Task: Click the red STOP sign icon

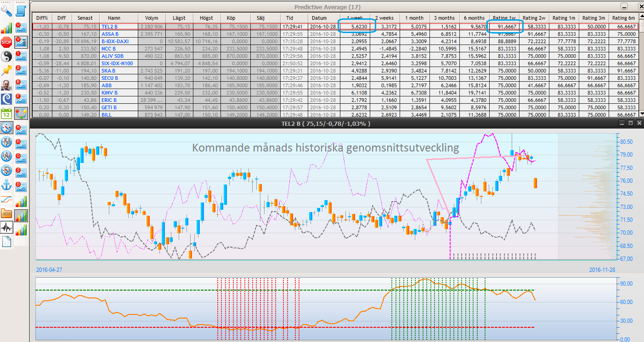Action: coord(6,43)
